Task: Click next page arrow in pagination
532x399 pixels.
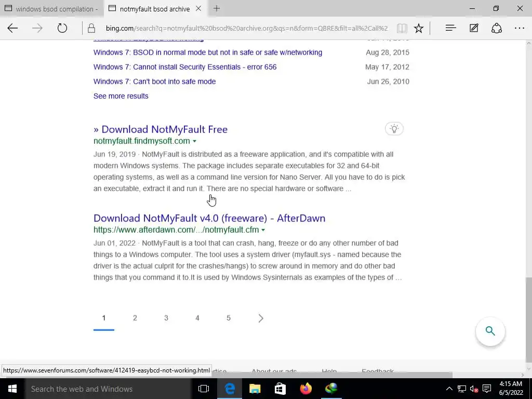Action: pyautogui.click(x=261, y=318)
